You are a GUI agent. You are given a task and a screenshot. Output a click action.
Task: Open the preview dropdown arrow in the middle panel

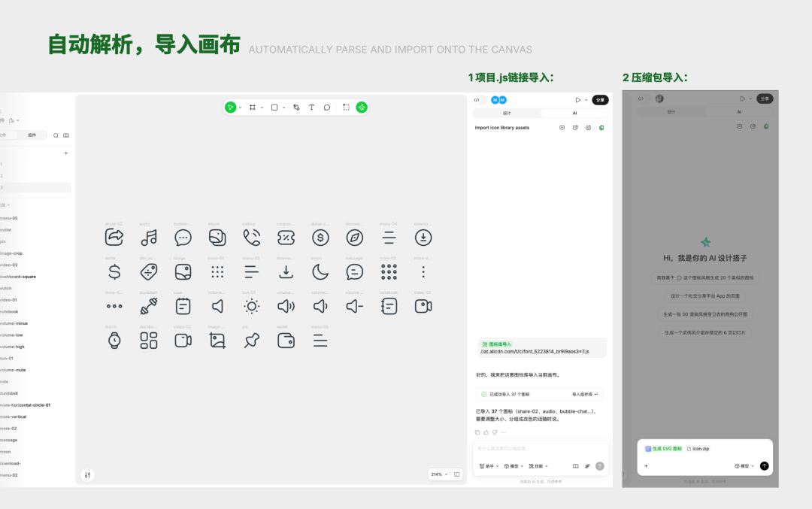586,100
